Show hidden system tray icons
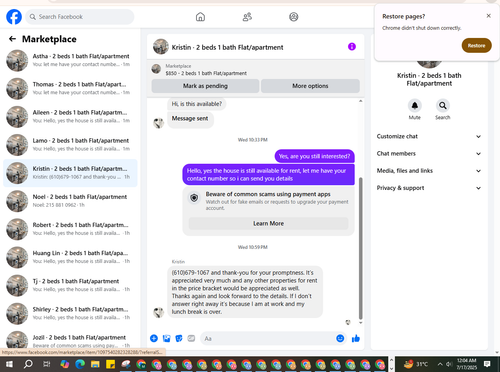The height and width of the screenshot is (372, 500). coord(440,364)
